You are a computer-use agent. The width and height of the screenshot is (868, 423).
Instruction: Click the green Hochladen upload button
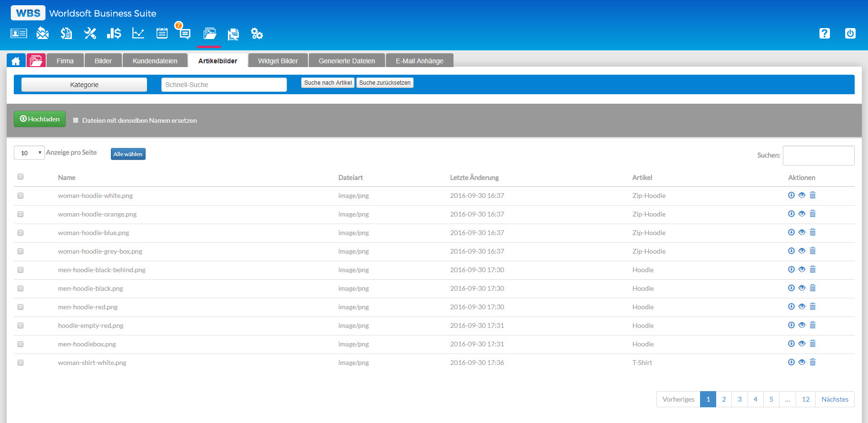[39, 119]
